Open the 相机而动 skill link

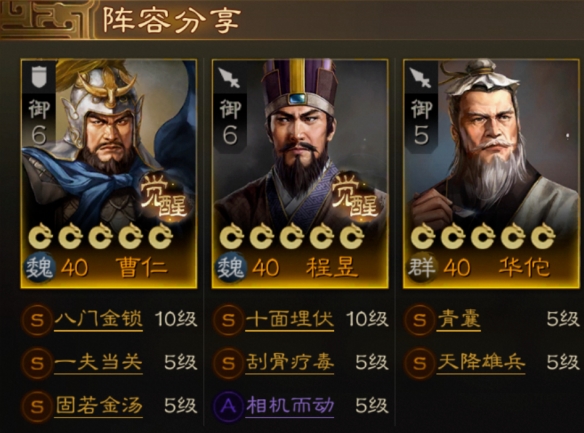(x=290, y=406)
